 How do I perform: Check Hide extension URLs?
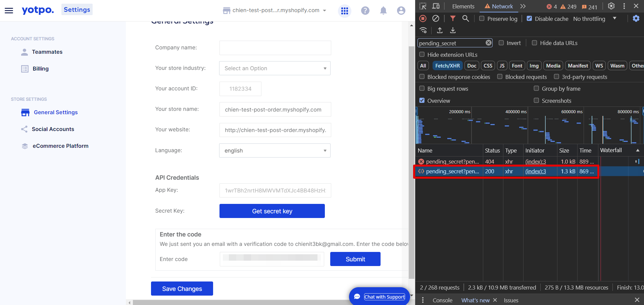pyautogui.click(x=422, y=54)
